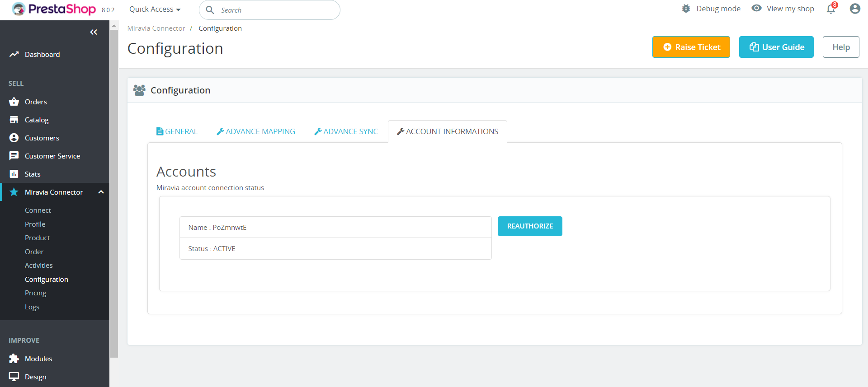Screen dimensions: 868x387
Task: Click the 'Name : PoZmnwtE' row
Action: click(335, 227)
